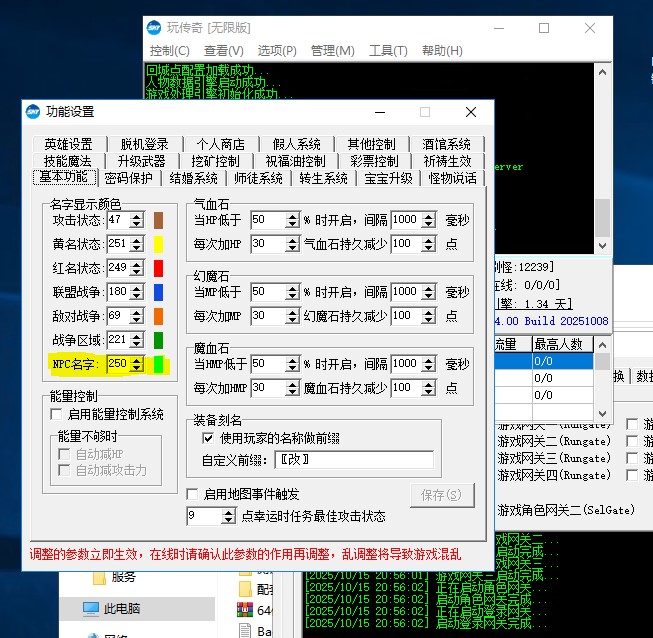
Task: Enable 启用能量控制系统 checkbox
Action: point(56,414)
